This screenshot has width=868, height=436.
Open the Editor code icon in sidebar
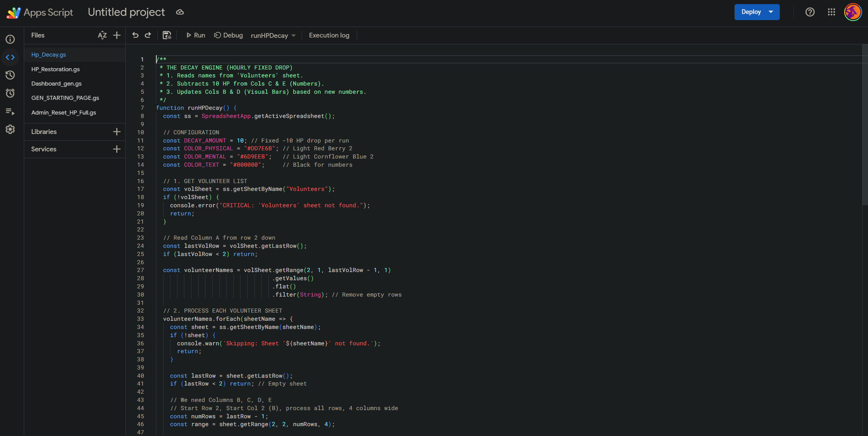10,57
